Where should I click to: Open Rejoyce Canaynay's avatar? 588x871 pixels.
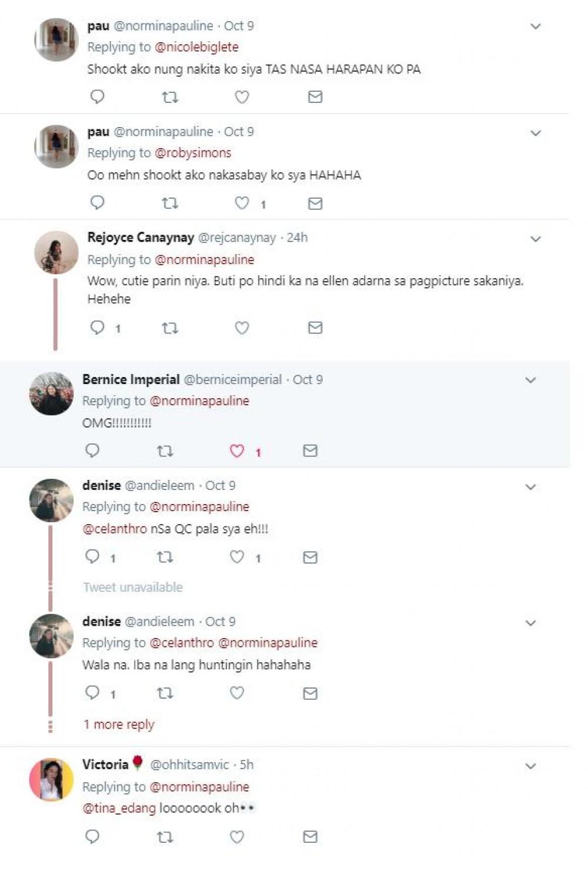coord(56,253)
